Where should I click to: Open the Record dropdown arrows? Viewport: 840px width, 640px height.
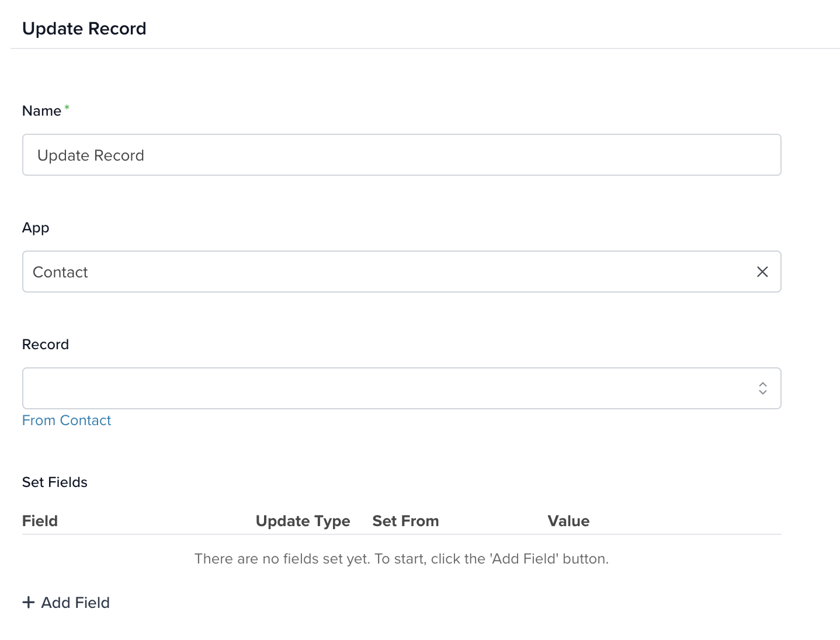762,388
